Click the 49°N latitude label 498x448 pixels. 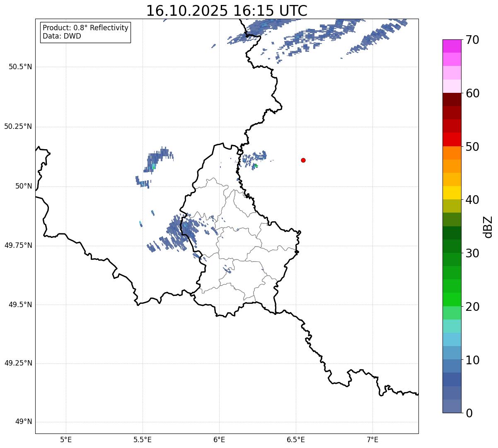[24, 422]
